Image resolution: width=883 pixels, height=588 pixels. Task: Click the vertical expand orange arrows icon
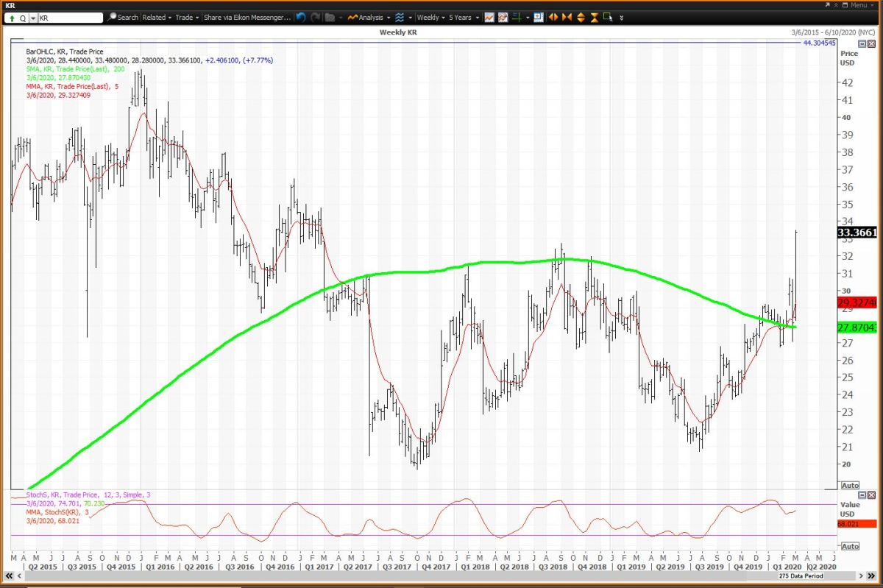click(x=581, y=17)
